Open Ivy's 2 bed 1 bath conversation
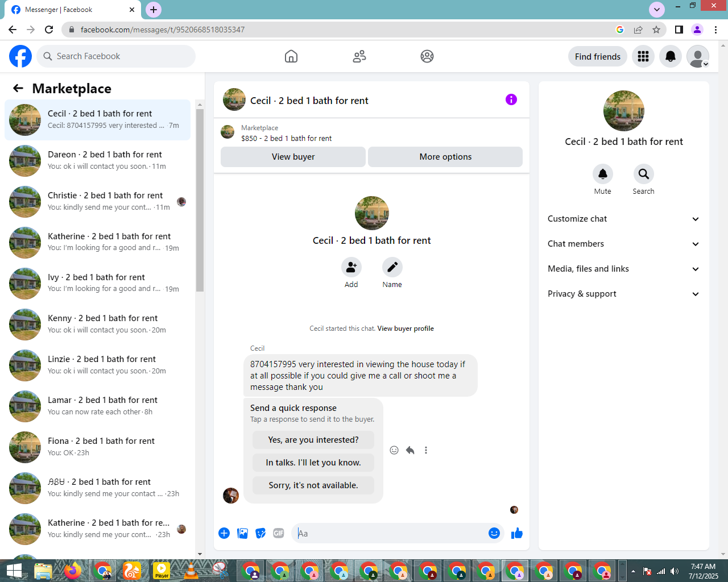Viewport: 728px width, 582px height. tap(97, 284)
